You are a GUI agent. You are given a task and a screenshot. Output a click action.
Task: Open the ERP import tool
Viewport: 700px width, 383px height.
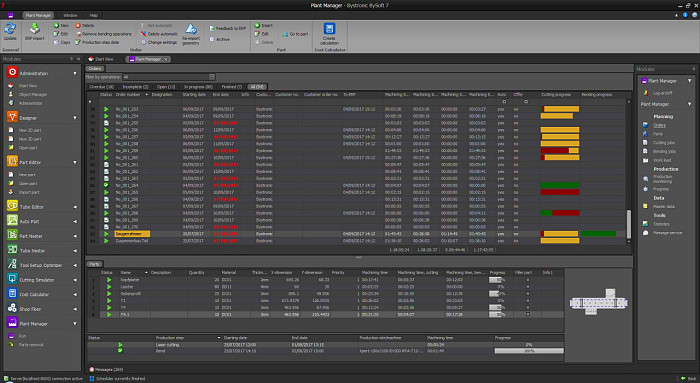tap(34, 32)
